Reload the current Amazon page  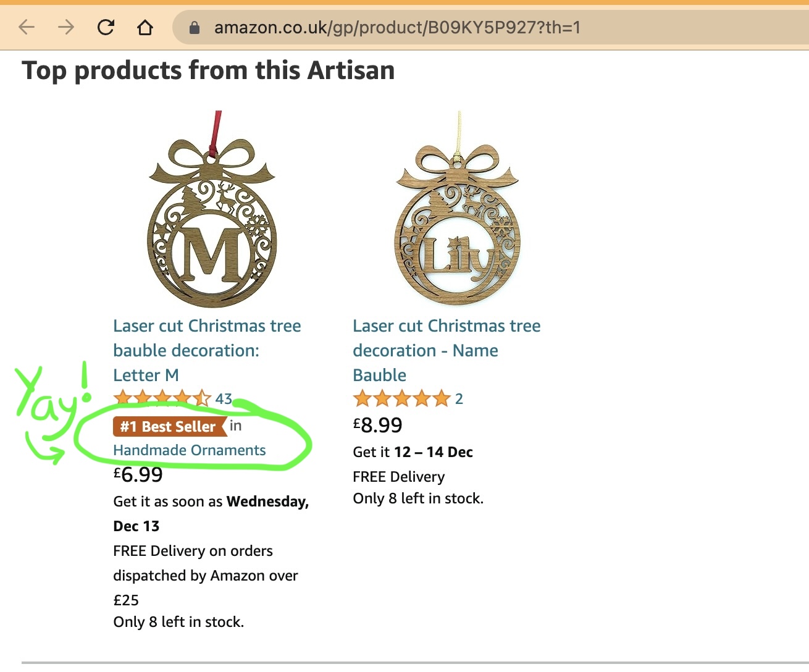(105, 27)
